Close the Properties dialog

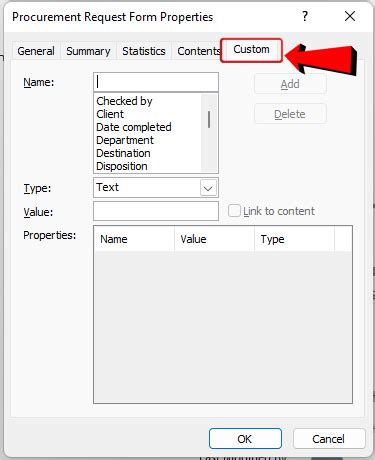tap(350, 16)
